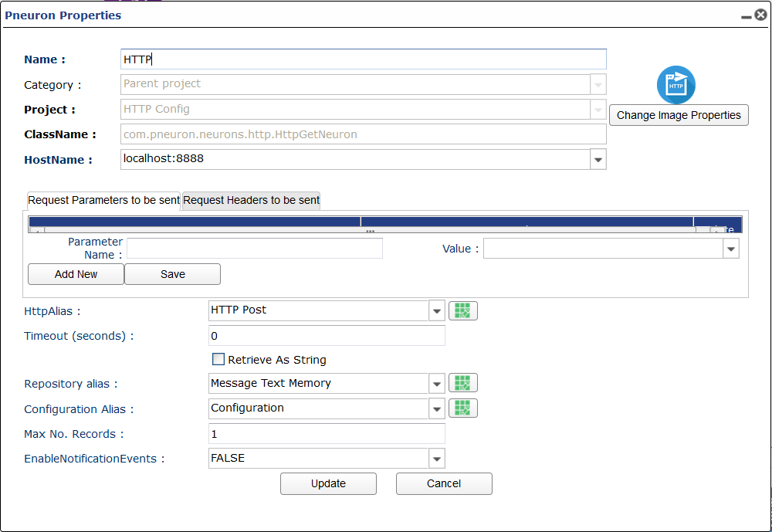This screenshot has width=772, height=532.
Task: Expand the Project dropdown arrow
Action: [598, 110]
